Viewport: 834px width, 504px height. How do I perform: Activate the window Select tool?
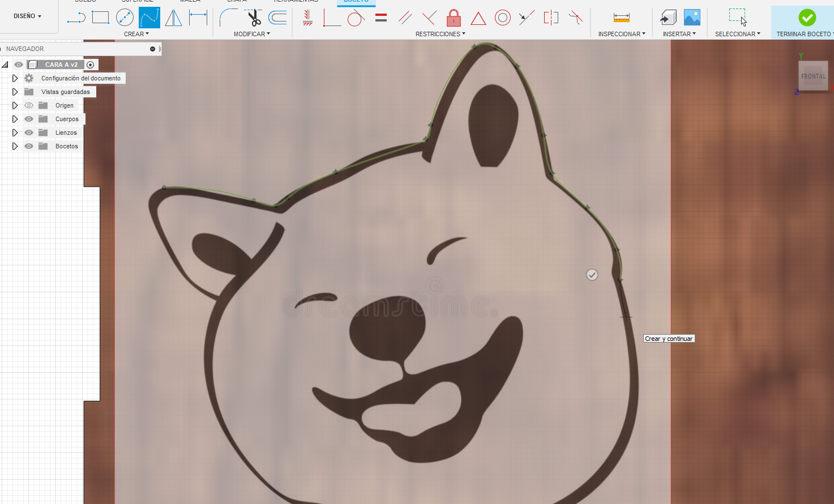pyautogui.click(x=738, y=18)
